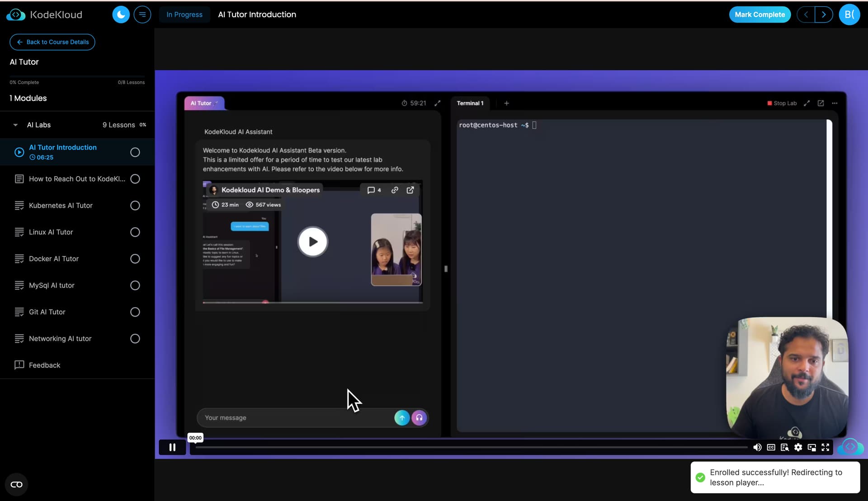Select the Terminal 1 tab
Viewport: 868px width, 501px height.
tap(470, 103)
